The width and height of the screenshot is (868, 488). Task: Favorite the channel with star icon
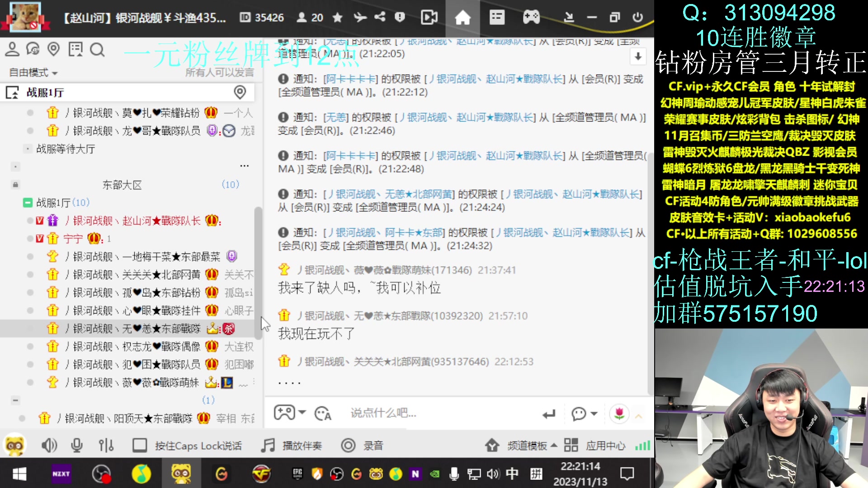[x=337, y=18]
